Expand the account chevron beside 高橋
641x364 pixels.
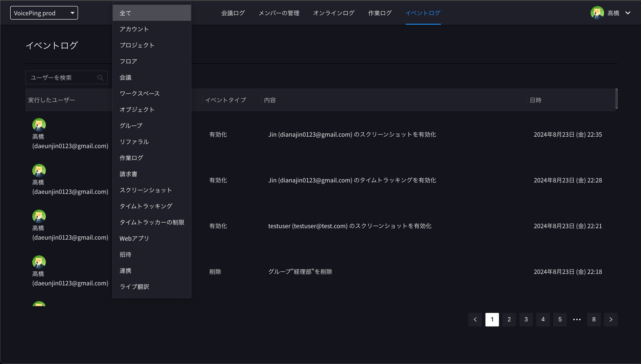628,13
